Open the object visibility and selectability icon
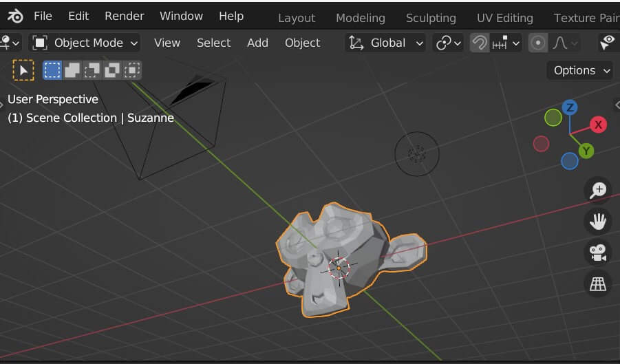Image resolution: width=620 pixels, height=364 pixels. tap(608, 43)
